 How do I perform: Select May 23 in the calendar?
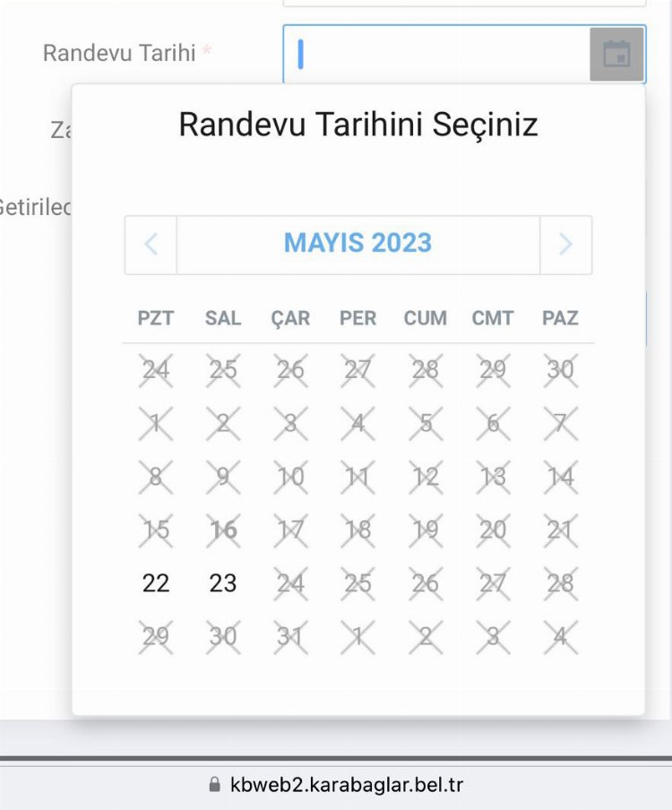(223, 583)
